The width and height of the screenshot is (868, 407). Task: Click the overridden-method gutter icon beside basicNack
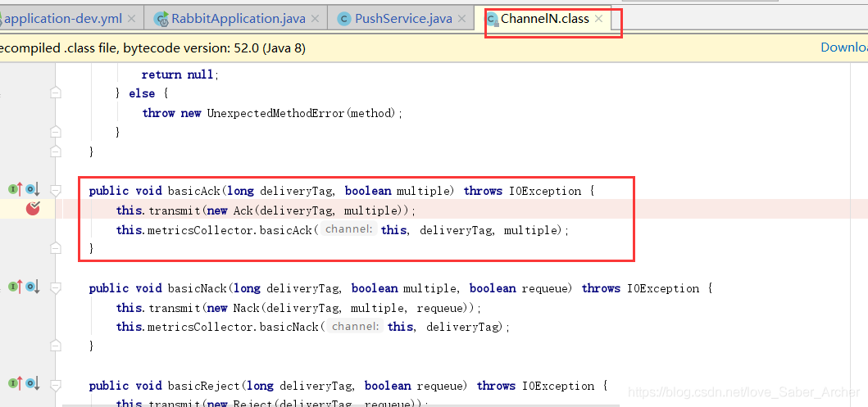coord(32,287)
